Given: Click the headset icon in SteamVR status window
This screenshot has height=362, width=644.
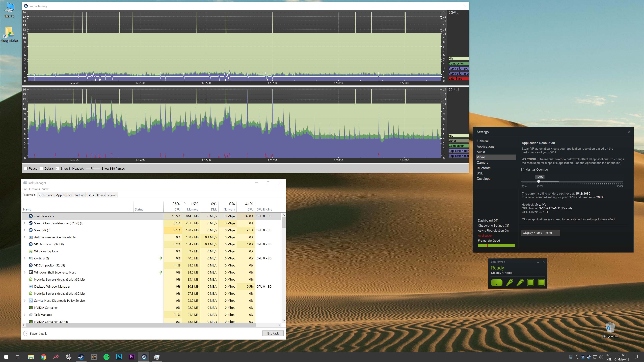Looking at the screenshot, I should (x=497, y=283).
